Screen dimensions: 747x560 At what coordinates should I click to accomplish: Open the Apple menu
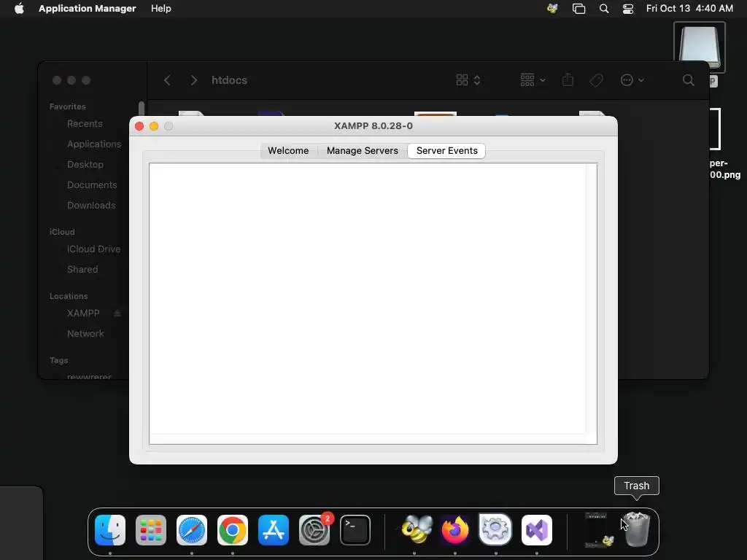coord(19,9)
